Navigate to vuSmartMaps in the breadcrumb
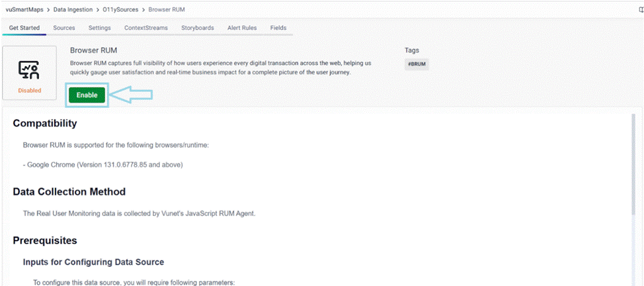Image resolution: width=644 pixels, height=286 pixels. [x=26, y=9]
